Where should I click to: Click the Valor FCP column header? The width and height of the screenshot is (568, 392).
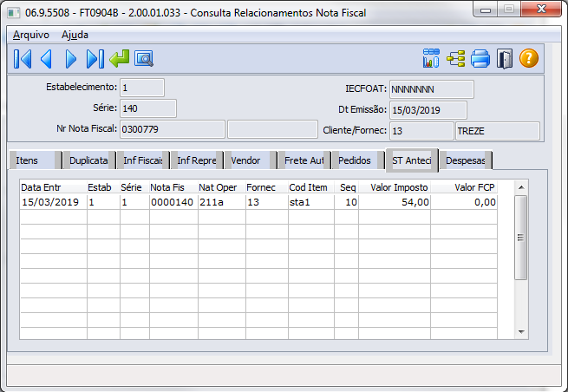464,187
